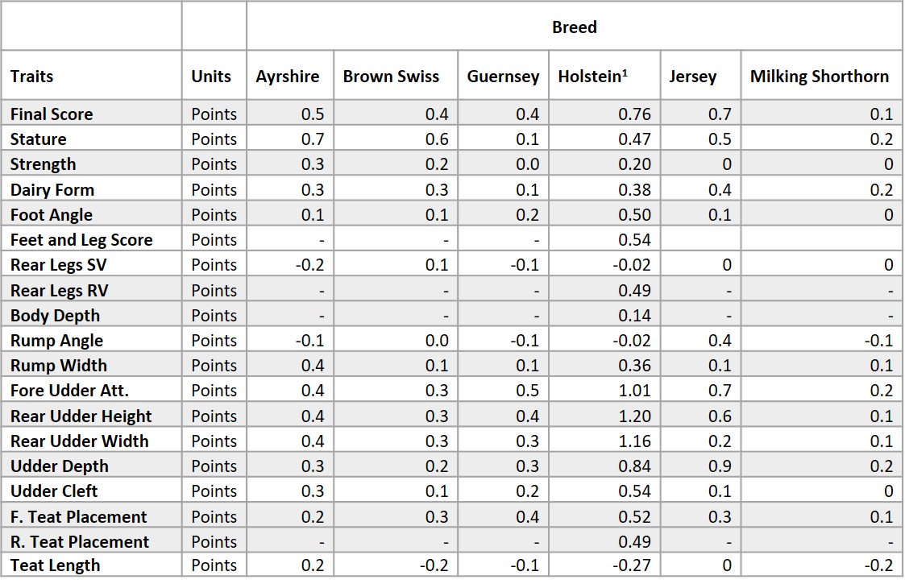905x588 pixels.
Task: Click Holstein Final Score value 0.76
Action: point(634,114)
